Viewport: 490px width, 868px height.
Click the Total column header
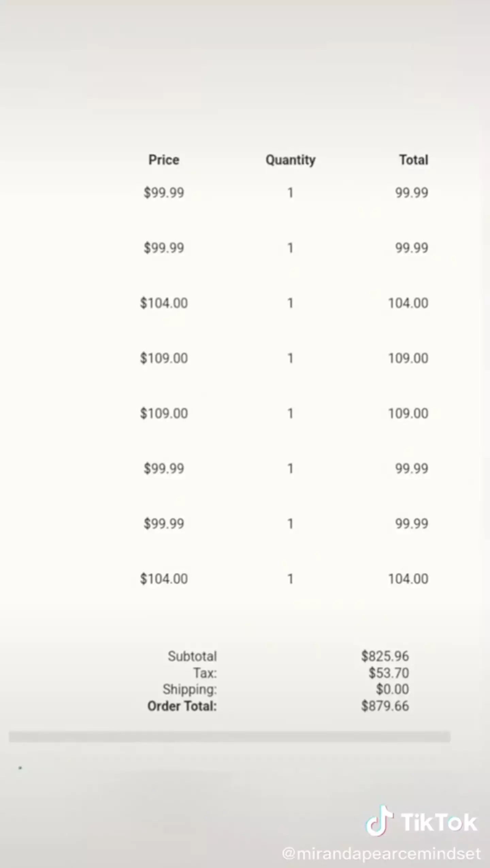click(413, 160)
